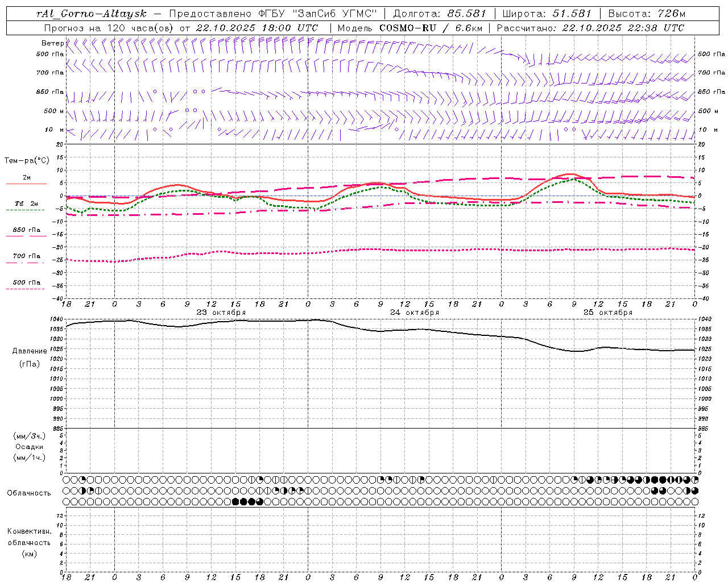Viewport: 728px width, 582px height.
Task: Click the Td 2м dew point legend label
Action: click(27, 203)
